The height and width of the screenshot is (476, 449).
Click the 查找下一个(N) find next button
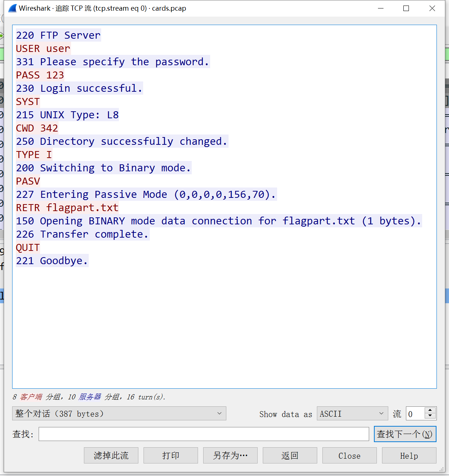click(405, 434)
